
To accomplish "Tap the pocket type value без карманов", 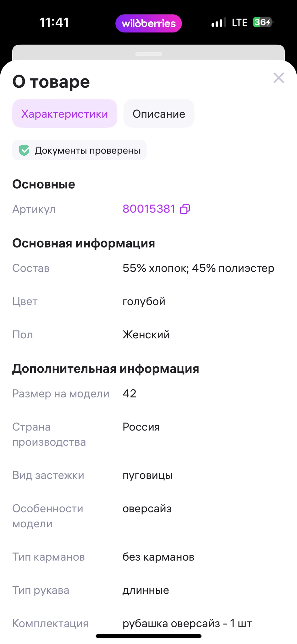I will [x=158, y=557].
